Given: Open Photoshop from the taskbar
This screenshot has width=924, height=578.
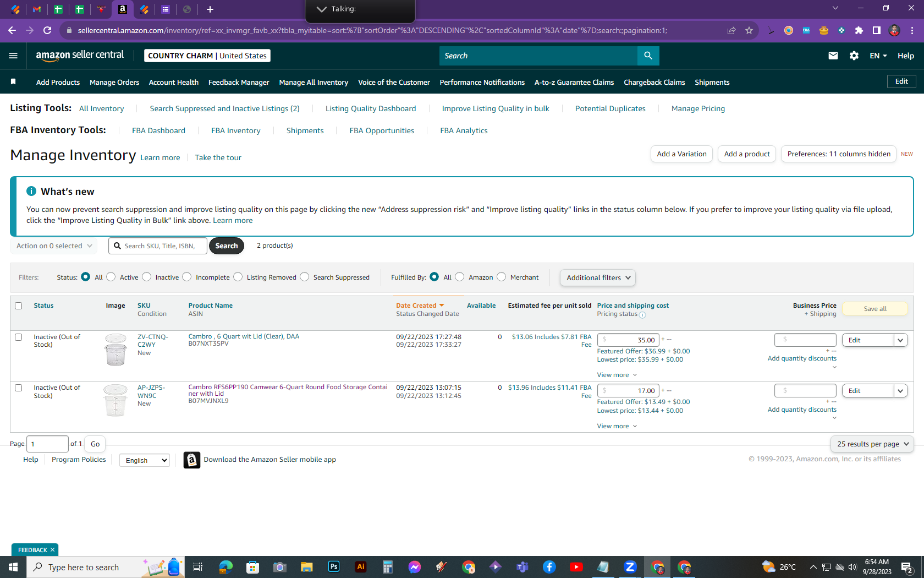Looking at the screenshot, I should (334, 567).
